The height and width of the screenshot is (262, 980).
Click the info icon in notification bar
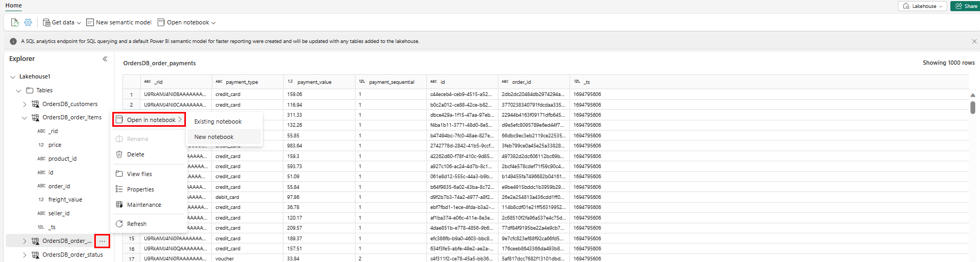[x=13, y=41]
